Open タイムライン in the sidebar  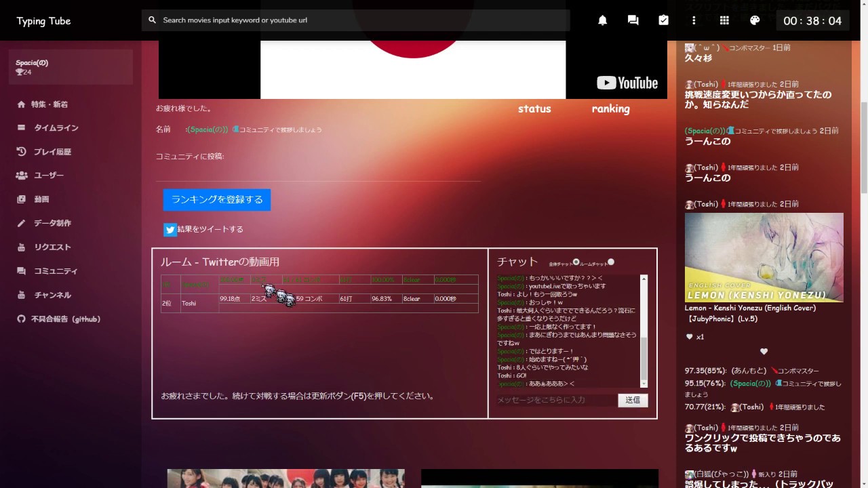pyautogui.click(x=56, y=128)
